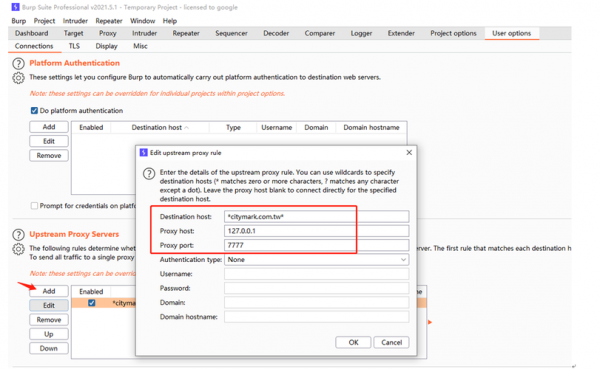Click the Up button

(x=49, y=334)
